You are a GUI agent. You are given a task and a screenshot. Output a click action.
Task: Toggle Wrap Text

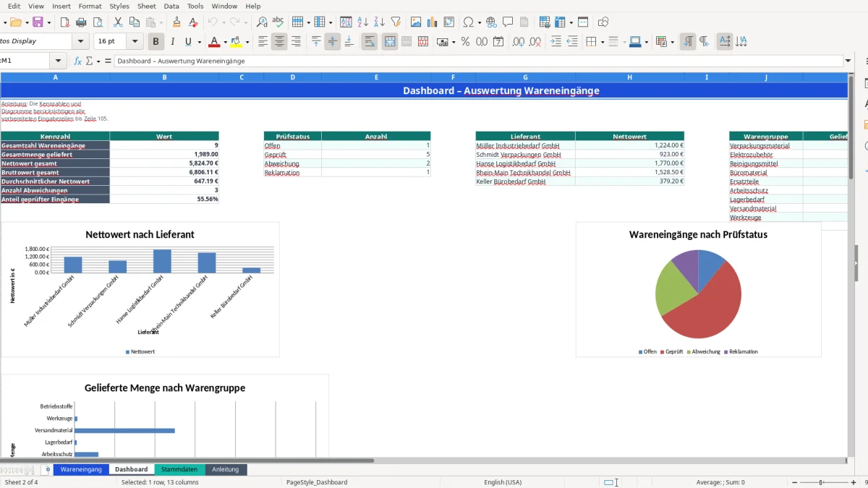pyautogui.click(x=370, y=42)
